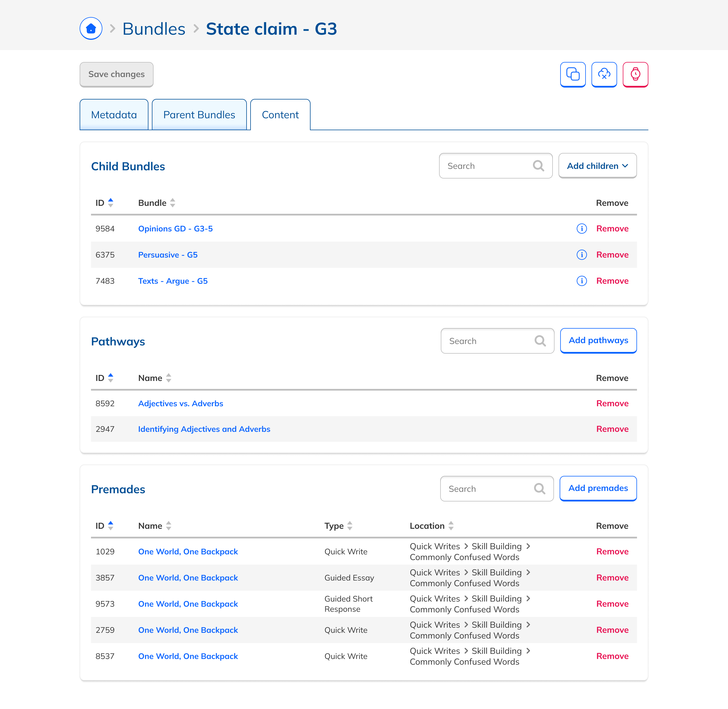Image resolution: width=728 pixels, height=709 pixels.
Task: Click the cloud unpublish icon button
Action: (x=604, y=74)
